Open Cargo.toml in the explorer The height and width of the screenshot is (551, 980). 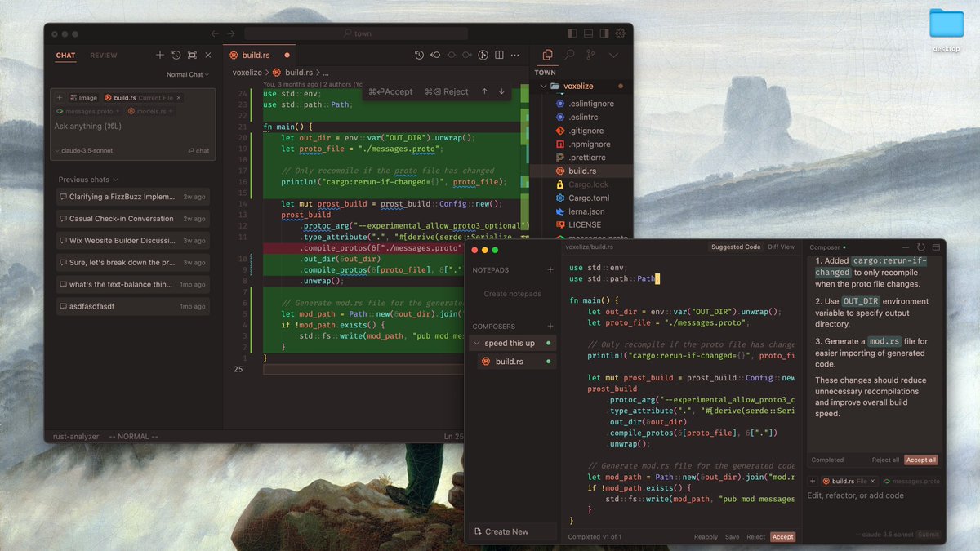(581, 198)
